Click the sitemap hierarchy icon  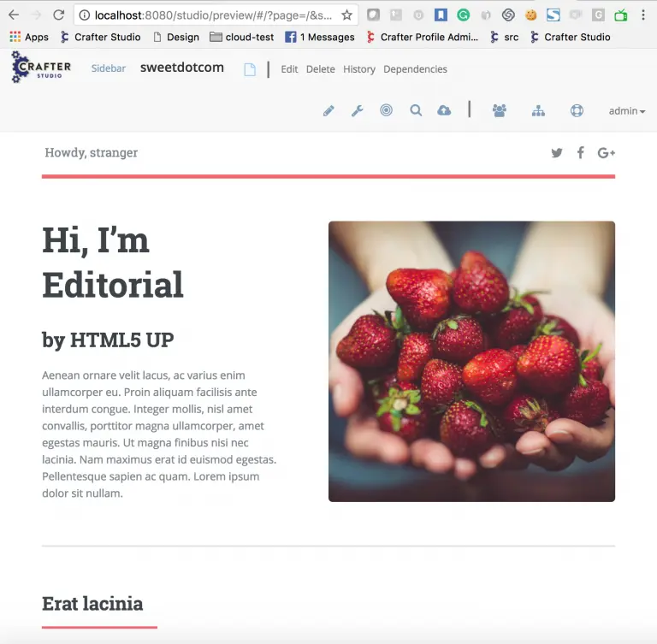tap(538, 110)
